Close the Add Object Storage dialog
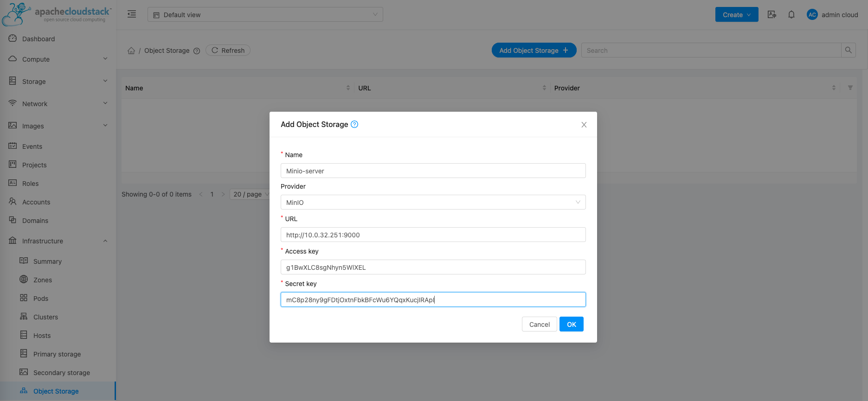 584,125
